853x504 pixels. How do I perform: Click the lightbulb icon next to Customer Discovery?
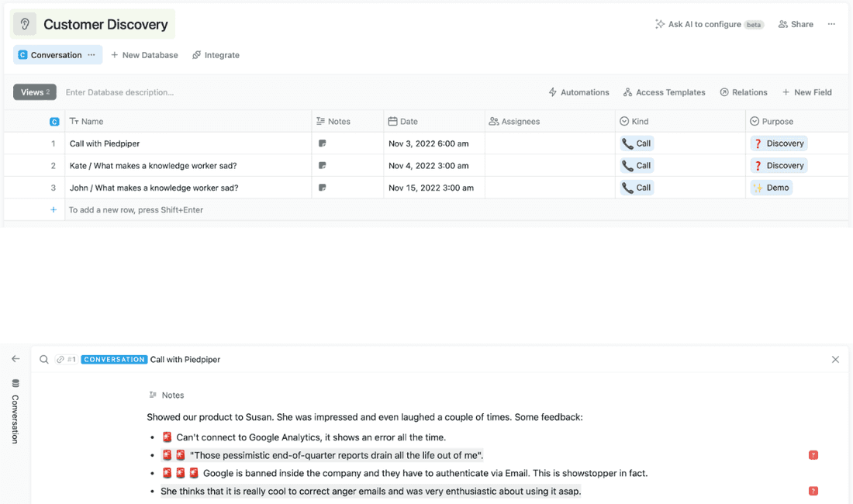(23, 24)
